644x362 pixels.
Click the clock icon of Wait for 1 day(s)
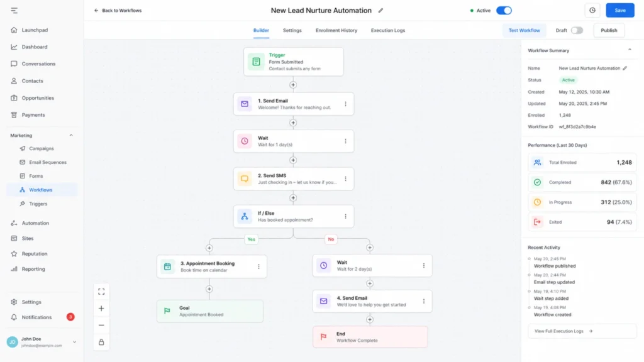245,141
